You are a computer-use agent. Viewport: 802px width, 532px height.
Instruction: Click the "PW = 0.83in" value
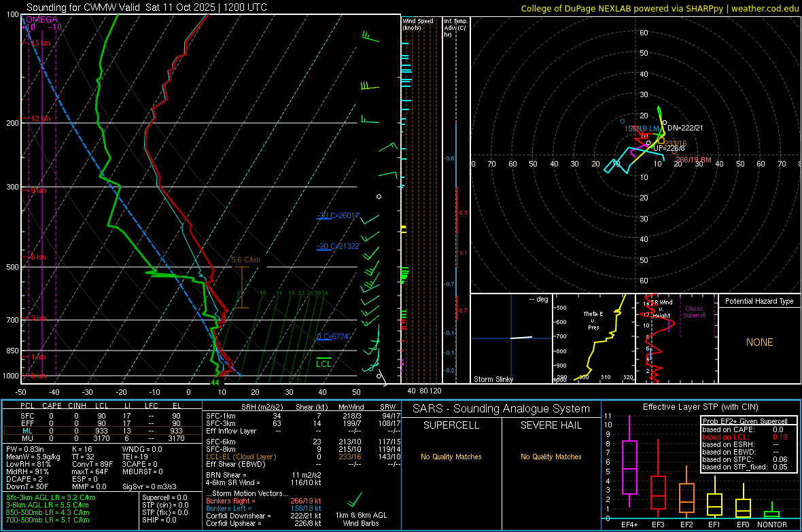pos(25,449)
